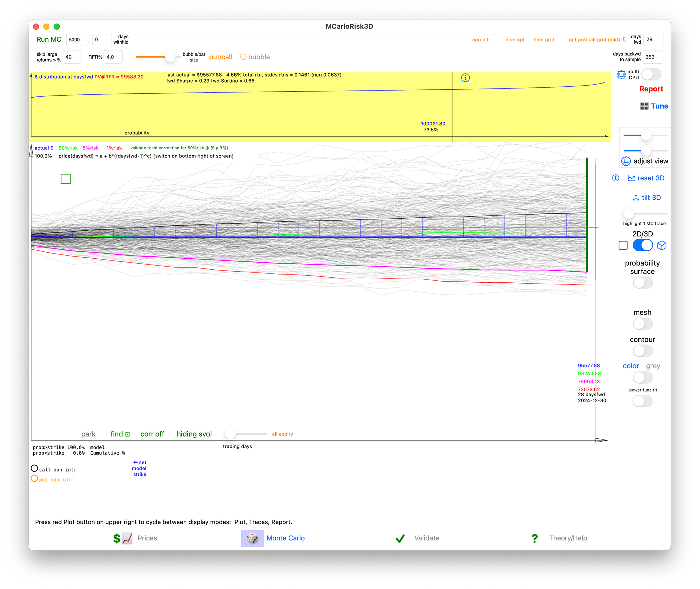The image size is (700, 589).
Task: Click get put/call grid (mkt)
Action: [x=597, y=40]
